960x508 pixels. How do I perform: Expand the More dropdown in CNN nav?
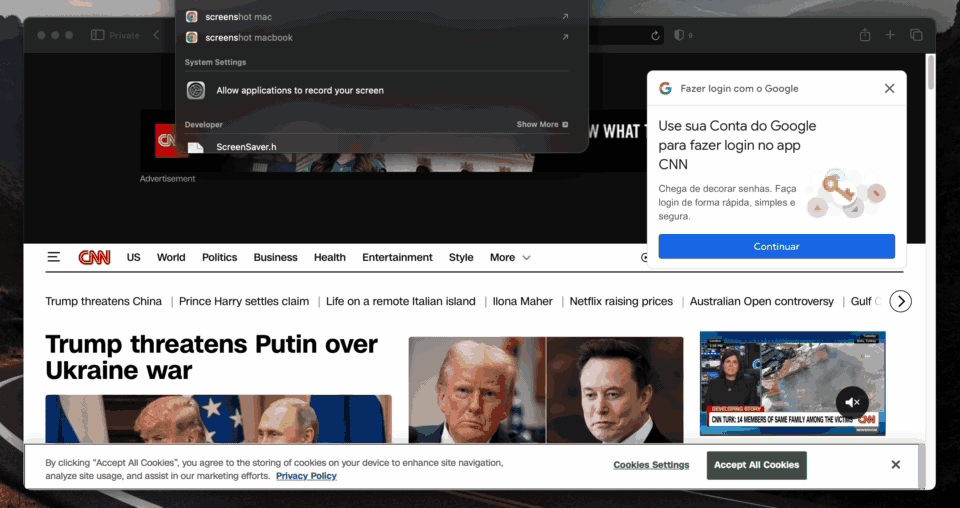(x=510, y=258)
